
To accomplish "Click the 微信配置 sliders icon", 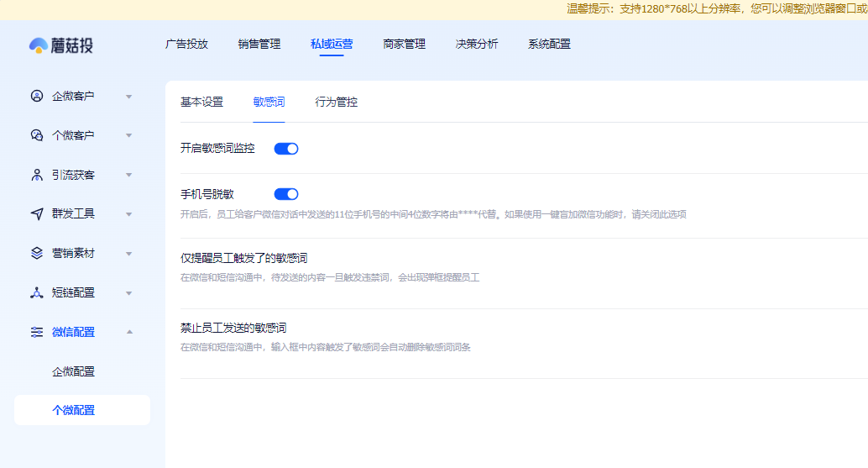I will click(37, 332).
